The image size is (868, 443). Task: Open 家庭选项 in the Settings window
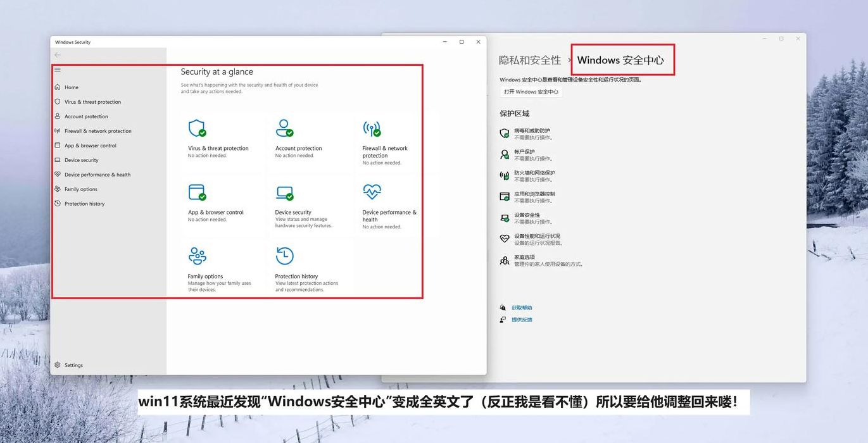point(524,258)
